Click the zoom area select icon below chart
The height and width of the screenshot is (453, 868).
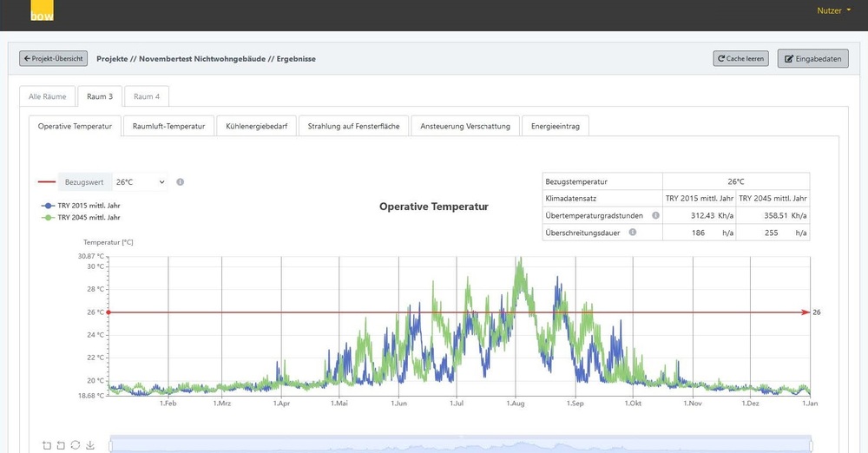[46, 445]
